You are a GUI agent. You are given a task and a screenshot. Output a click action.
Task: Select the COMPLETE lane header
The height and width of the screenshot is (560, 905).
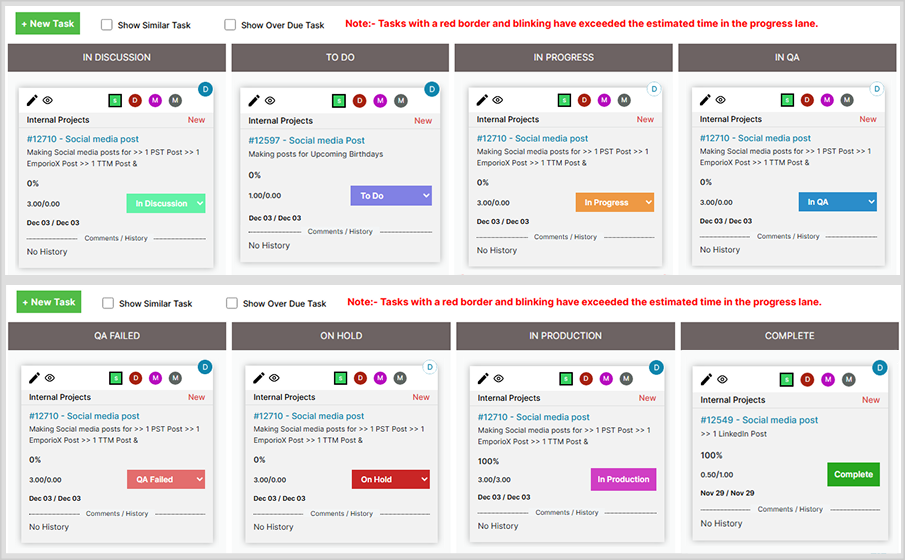tap(790, 335)
